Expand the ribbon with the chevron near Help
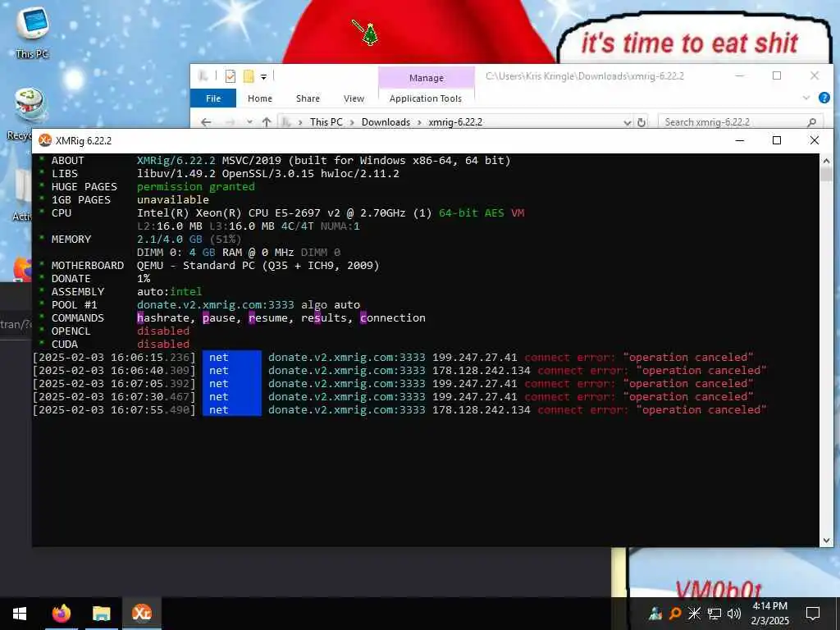840x630 pixels. click(x=806, y=98)
